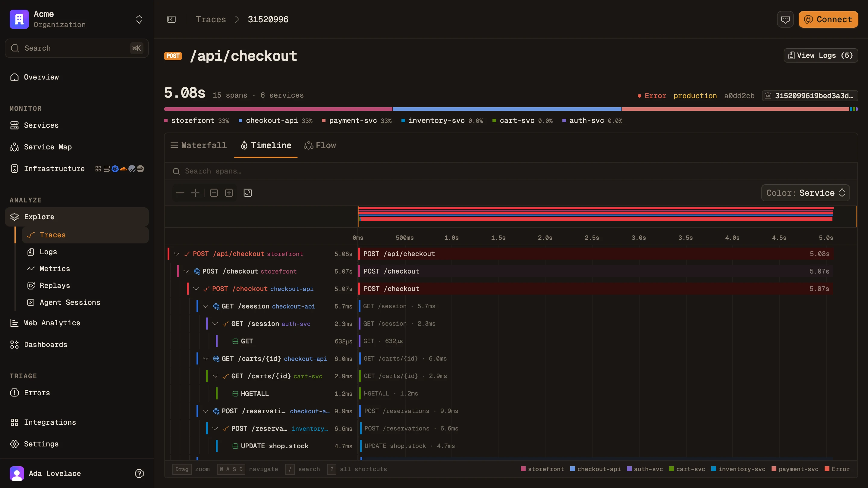This screenshot has height=488, width=868.
Task: Toggle storefront in bottom legend
Action: [x=542, y=469]
